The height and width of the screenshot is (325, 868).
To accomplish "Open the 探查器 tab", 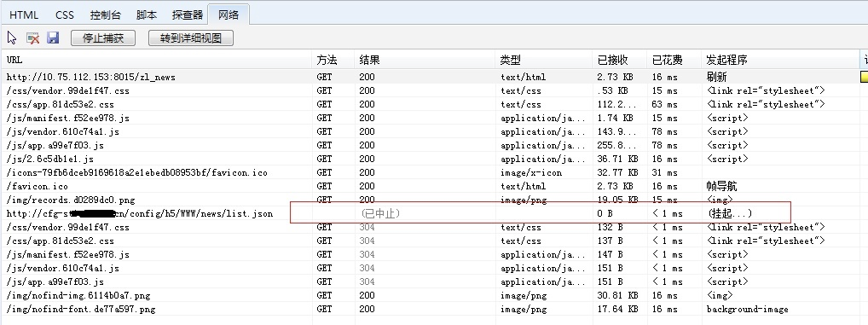I will tap(187, 15).
